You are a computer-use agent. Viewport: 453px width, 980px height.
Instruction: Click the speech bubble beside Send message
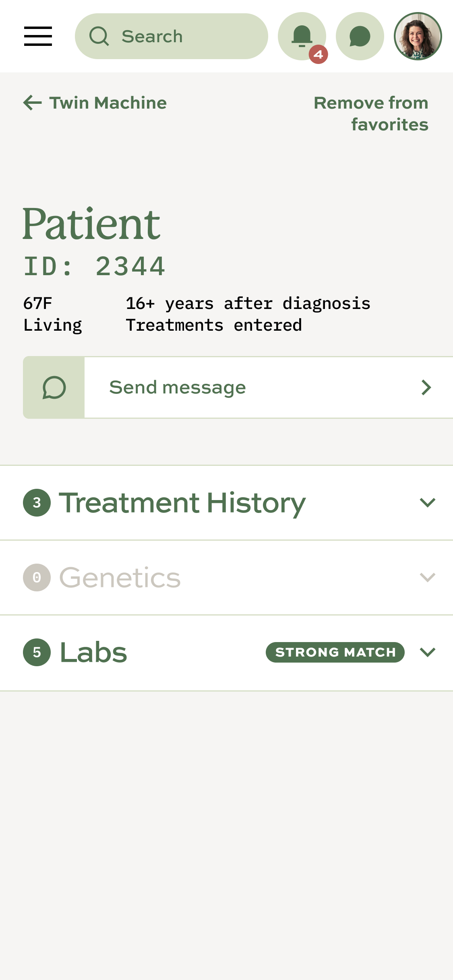point(54,387)
